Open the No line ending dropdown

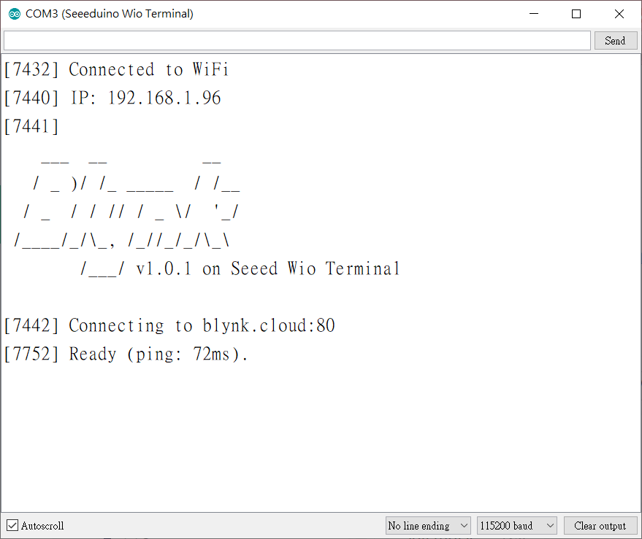click(x=427, y=525)
